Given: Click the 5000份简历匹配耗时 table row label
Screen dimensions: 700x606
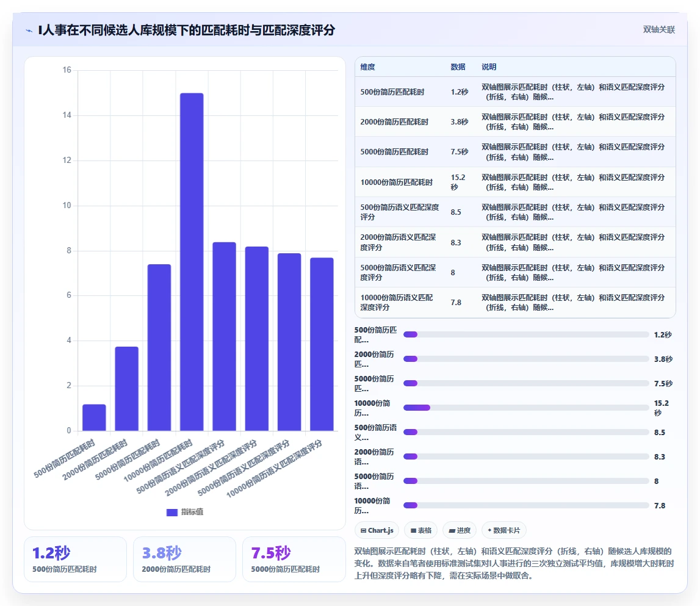Looking at the screenshot, I should 394,152.
